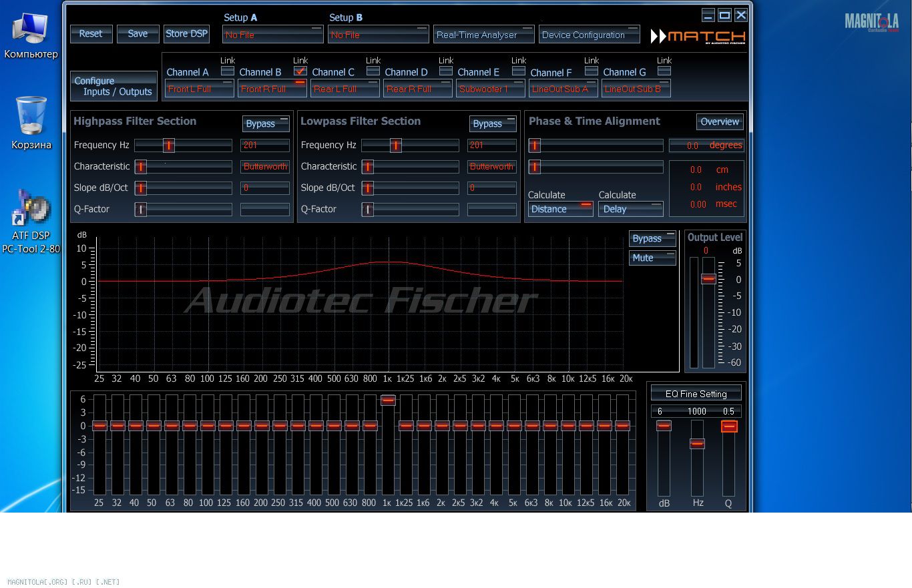Open the Real-Time Analyser
The height and width of the screenshot is (588, 912).
click(x=483, y=35)
